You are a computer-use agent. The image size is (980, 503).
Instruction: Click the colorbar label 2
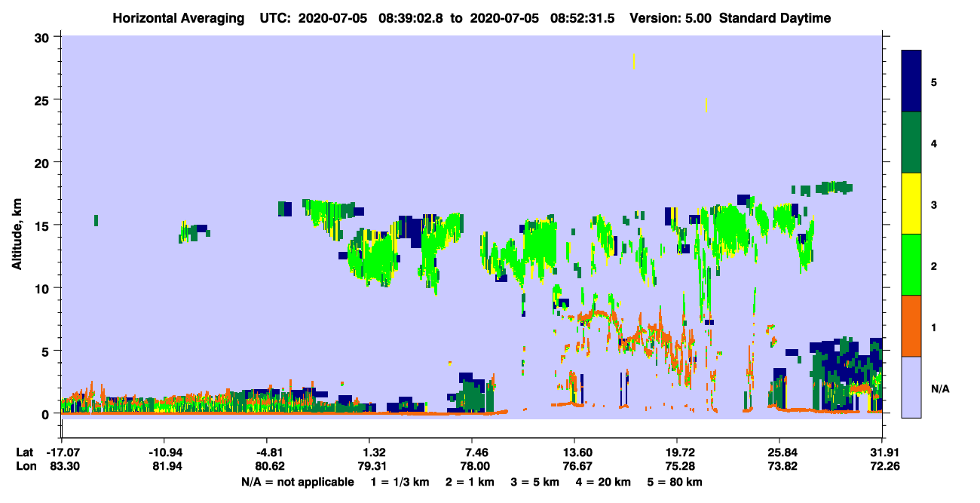933,265
